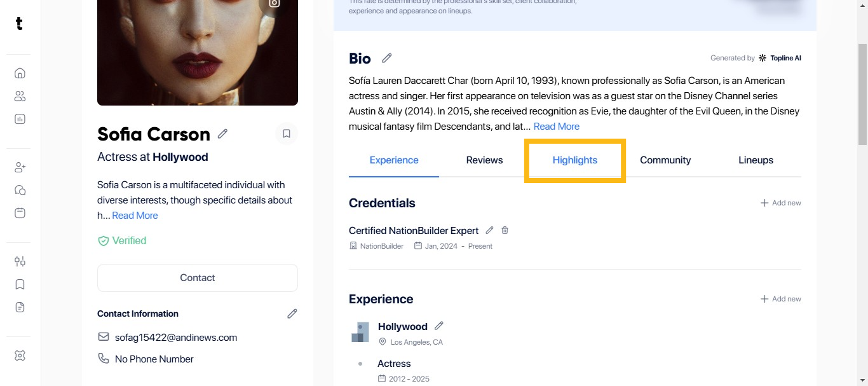Image resolution: width=868 pixels, height=386 pixels.
Task: Bookmark Sofia Carson's profile
Action: pos(287,134)
